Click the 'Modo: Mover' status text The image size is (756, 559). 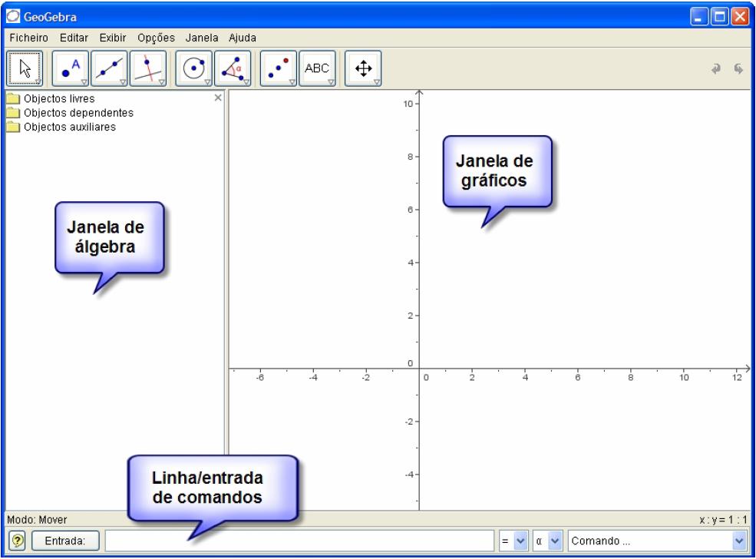[x=37, y=519]
